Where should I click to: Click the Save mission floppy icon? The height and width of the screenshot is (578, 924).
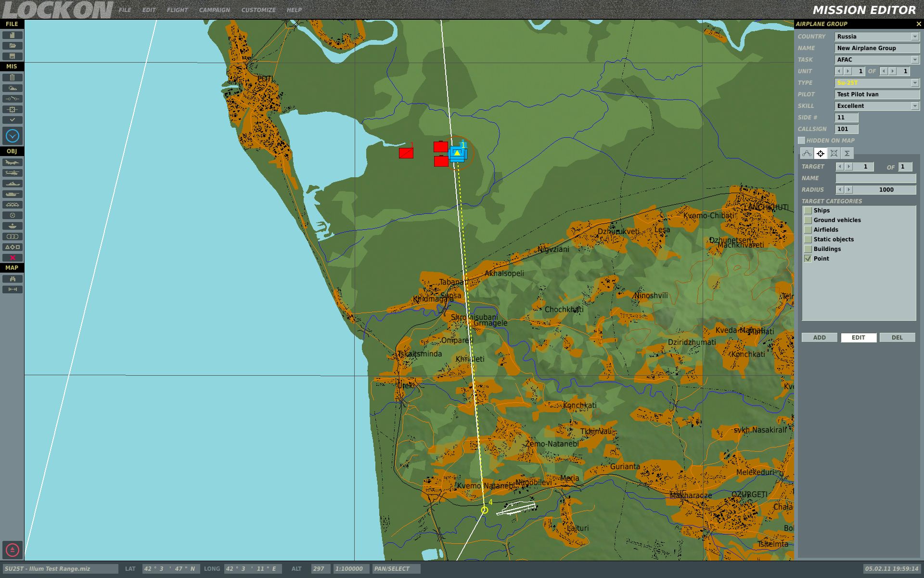click(x=13, y=56)
